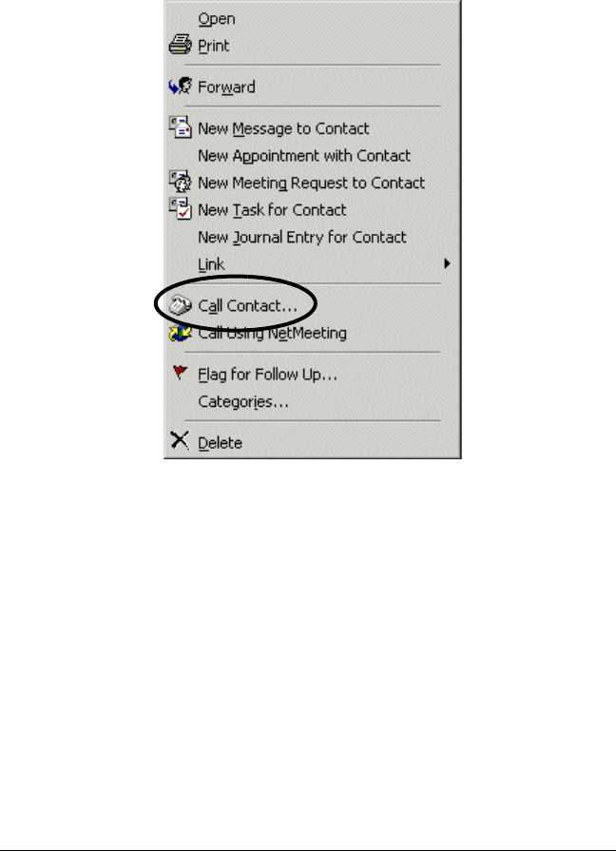The width and height of the screenshot is (616, 851).
Task: Choose Open from the context menu
Action: click(x=217, y=19)
